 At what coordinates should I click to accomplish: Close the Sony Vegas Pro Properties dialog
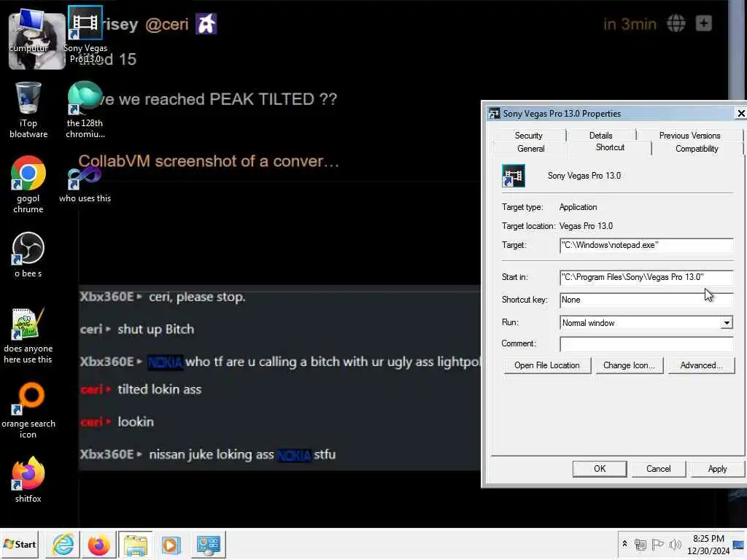(x=741, y=113)
